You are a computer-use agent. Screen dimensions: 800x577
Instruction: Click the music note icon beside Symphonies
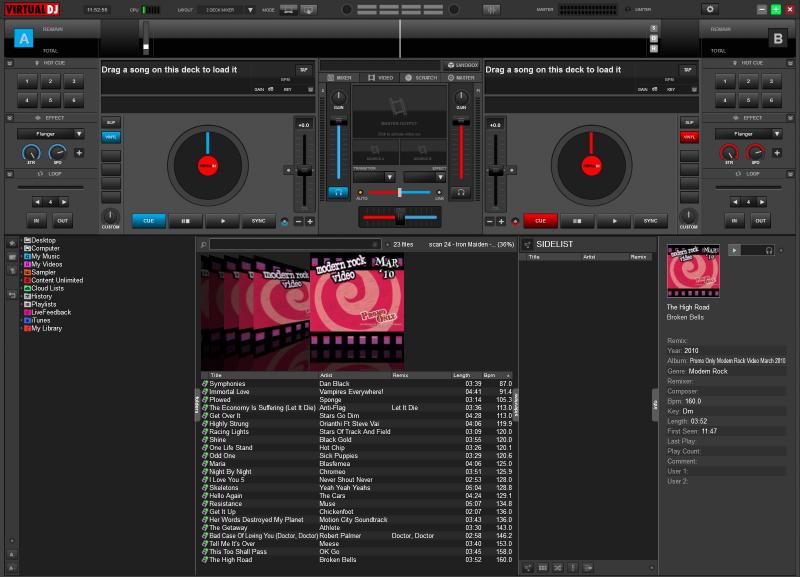coord(205,384)
